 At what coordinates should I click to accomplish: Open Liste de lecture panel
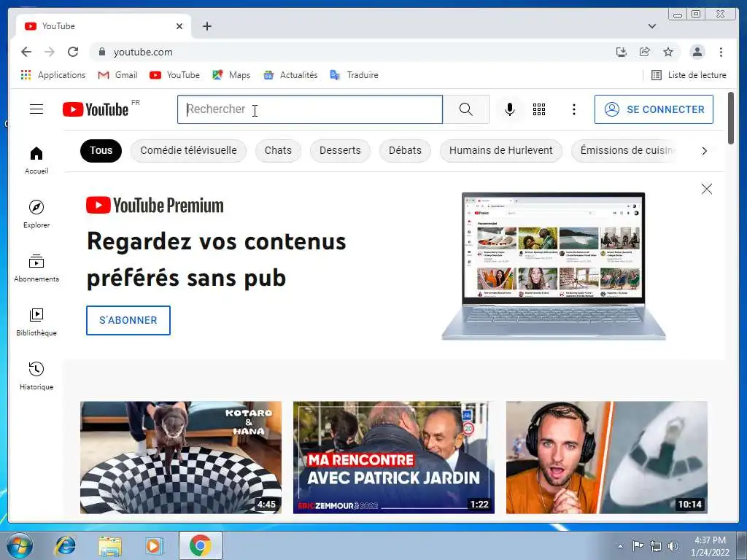tap(689, 75)
